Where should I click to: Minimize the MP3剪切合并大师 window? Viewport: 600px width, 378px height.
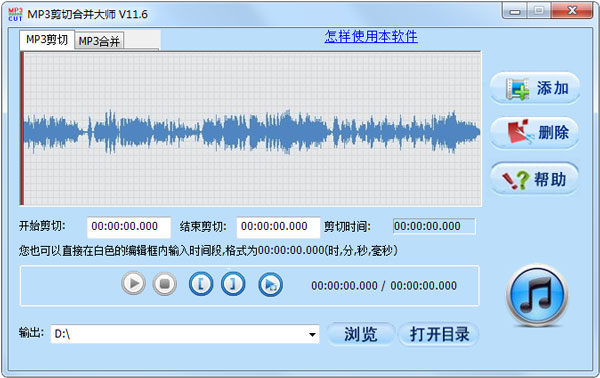(x=515, y=11)
